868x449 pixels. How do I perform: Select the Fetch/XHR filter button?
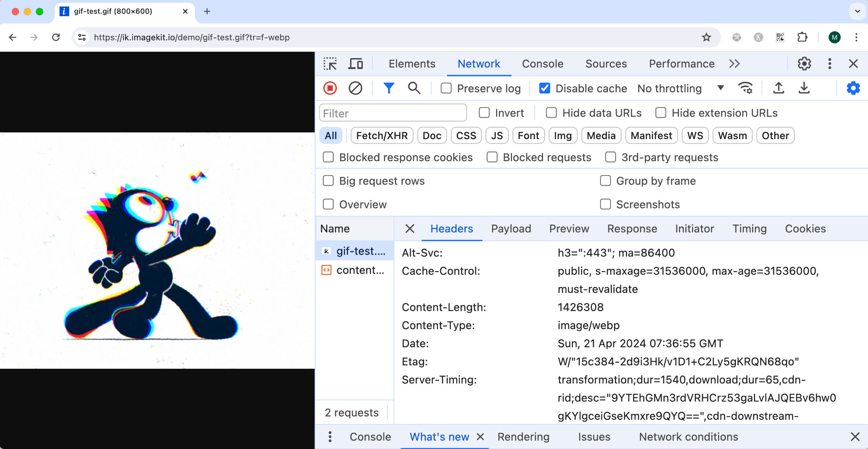pos(381,136)
